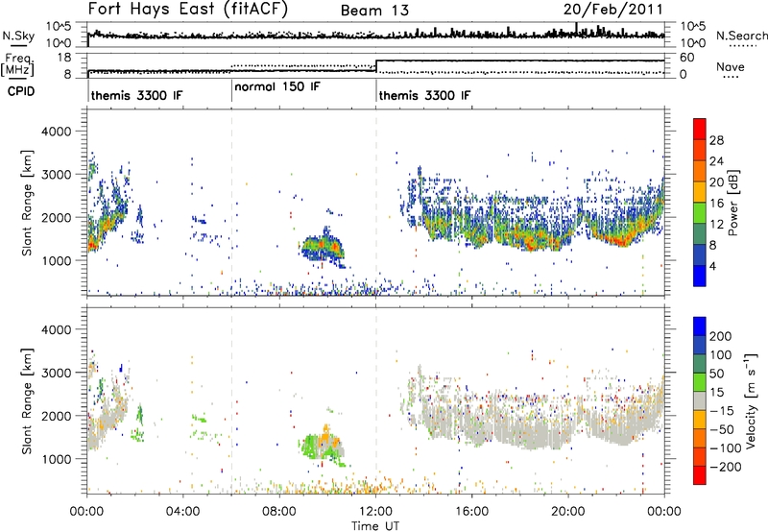The width and height of the screenshot is (768, 532).
Task: Click the '200' tick on Velocity colorbar
Action: tap(721, 336)
